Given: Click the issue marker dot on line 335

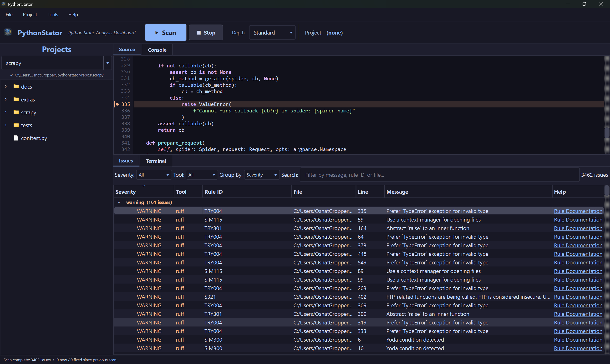Looking at the screenshot, I should click(x=117, y=104).
